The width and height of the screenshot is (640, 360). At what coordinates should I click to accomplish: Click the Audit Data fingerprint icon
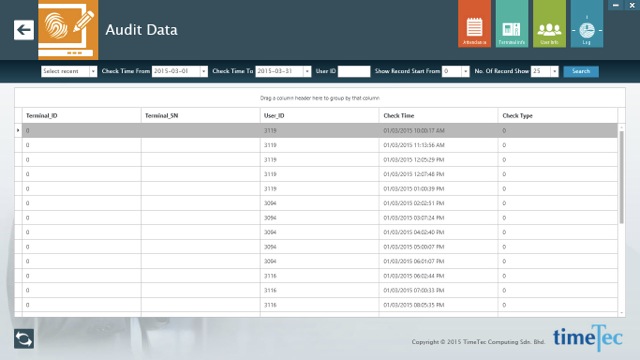pyautogui.click(x=68, y=30)
